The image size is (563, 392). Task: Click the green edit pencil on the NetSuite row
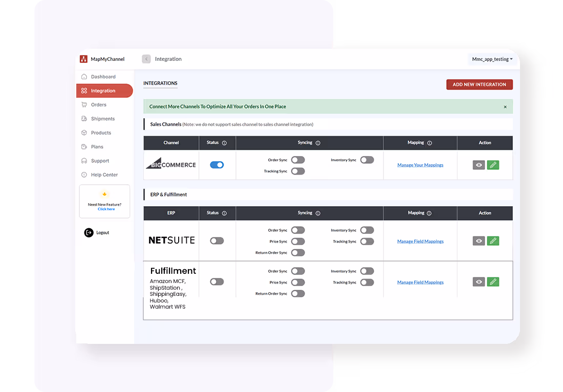(493, 241)
